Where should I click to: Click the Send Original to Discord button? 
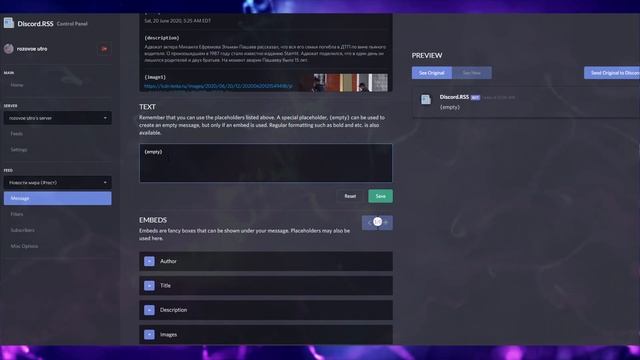(612, 73)
